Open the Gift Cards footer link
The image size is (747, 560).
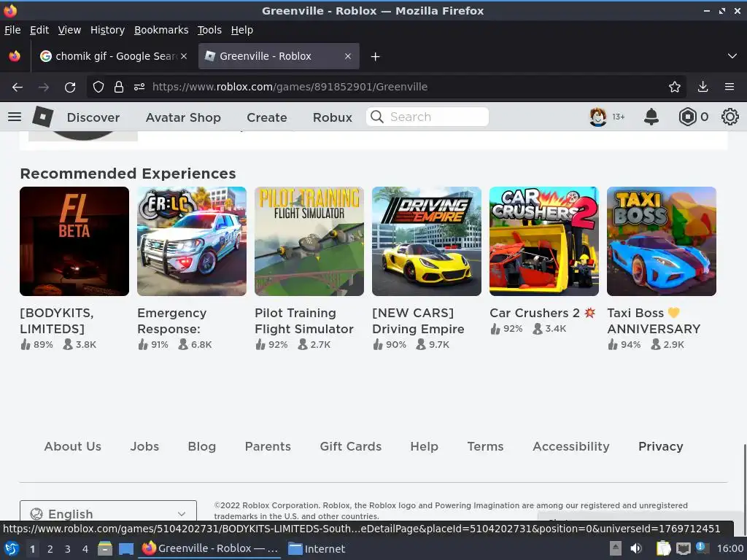pos(351,446)
